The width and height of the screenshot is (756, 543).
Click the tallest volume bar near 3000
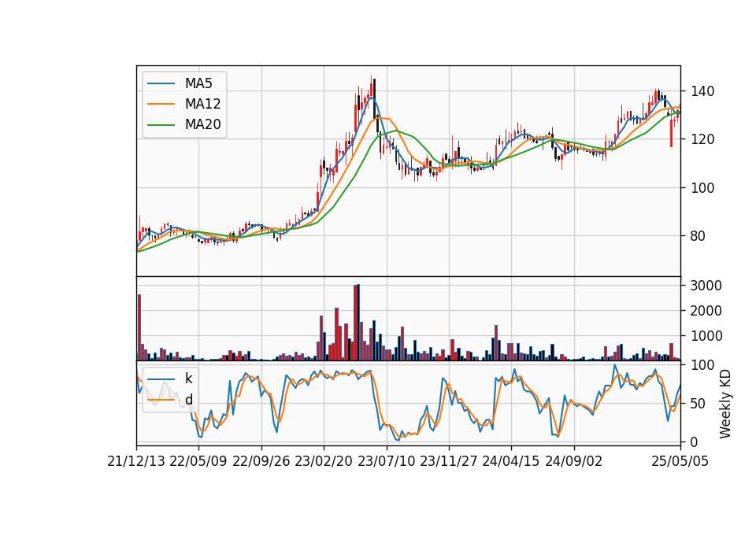point(358,323)
